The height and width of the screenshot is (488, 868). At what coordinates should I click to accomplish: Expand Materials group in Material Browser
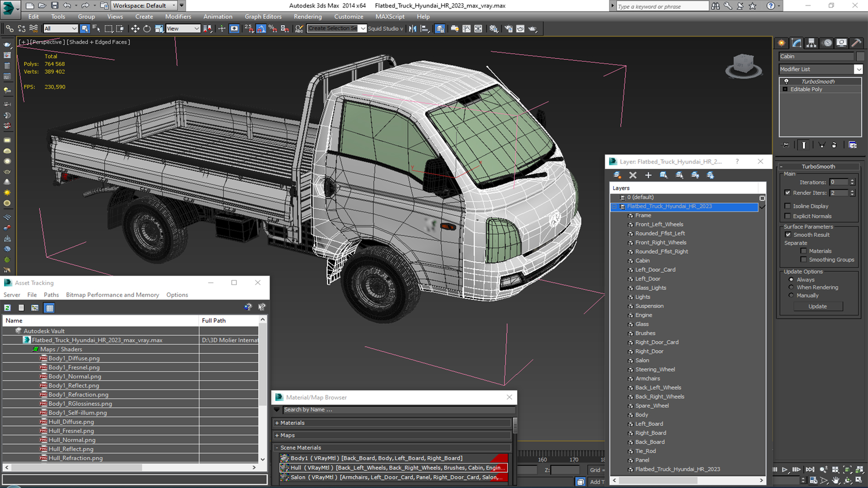(x=277, y=423)
